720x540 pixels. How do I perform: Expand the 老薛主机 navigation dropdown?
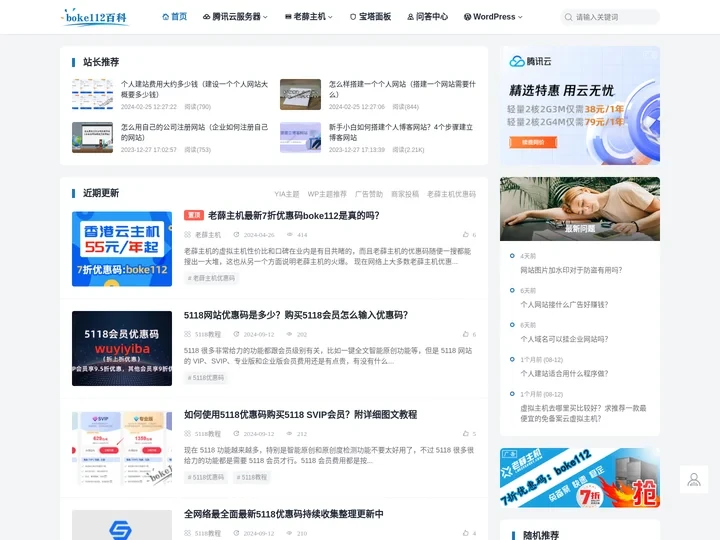[309, 17]
